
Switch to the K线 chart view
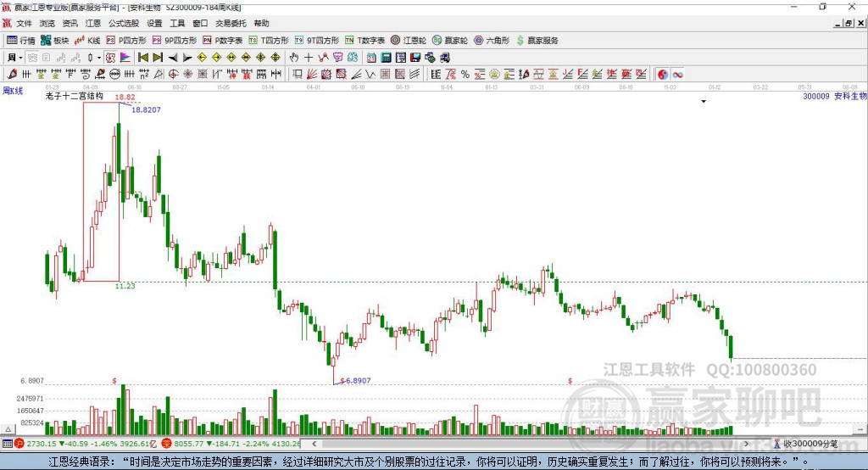click(87, 41)
